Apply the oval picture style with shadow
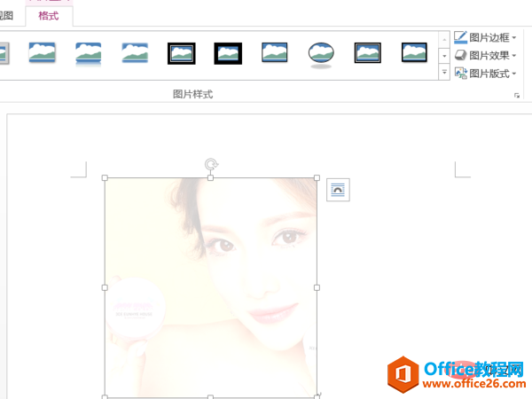Viewport: 532px width, 399px height. tap(321, 54)
